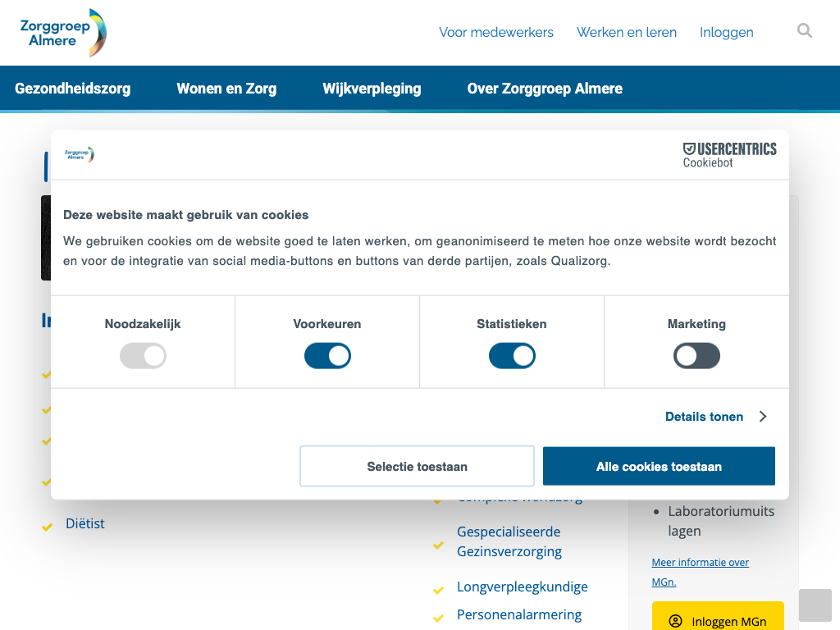840x630 pixels.
Task: Toggle the Noodzakelijk cookie switch
Action: [x=143, y=356]
